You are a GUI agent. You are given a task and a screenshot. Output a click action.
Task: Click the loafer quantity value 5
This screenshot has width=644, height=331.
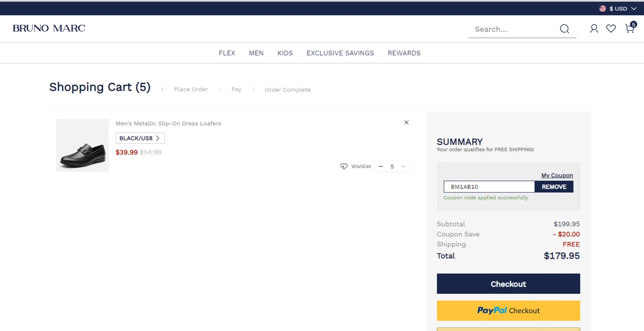392,166
